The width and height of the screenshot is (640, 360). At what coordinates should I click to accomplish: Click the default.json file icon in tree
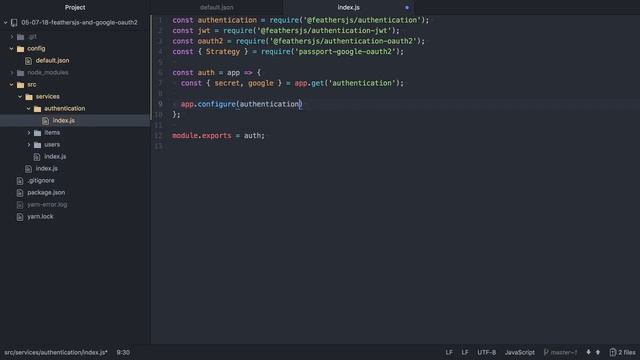28,61
